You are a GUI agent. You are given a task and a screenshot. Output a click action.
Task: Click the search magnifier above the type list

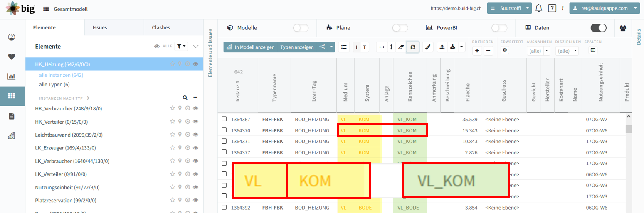(185, 98)
